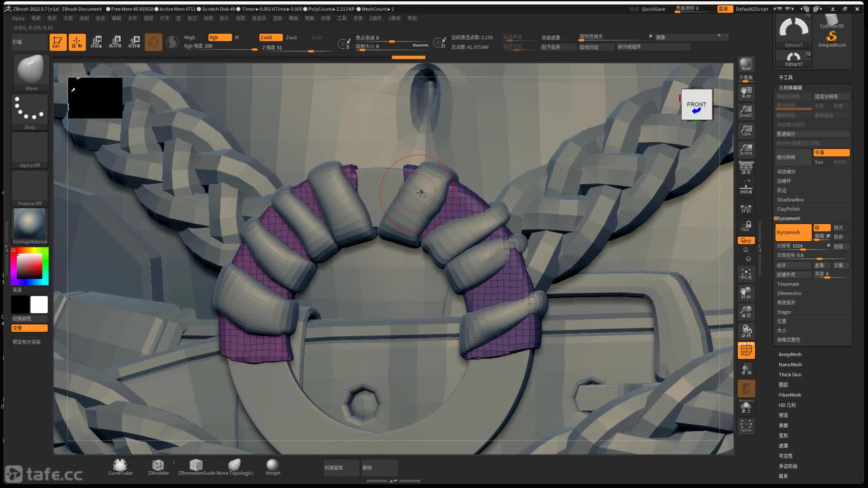Enable the Zadd mode
Screen dimensions: 868x488
point(271,38)
